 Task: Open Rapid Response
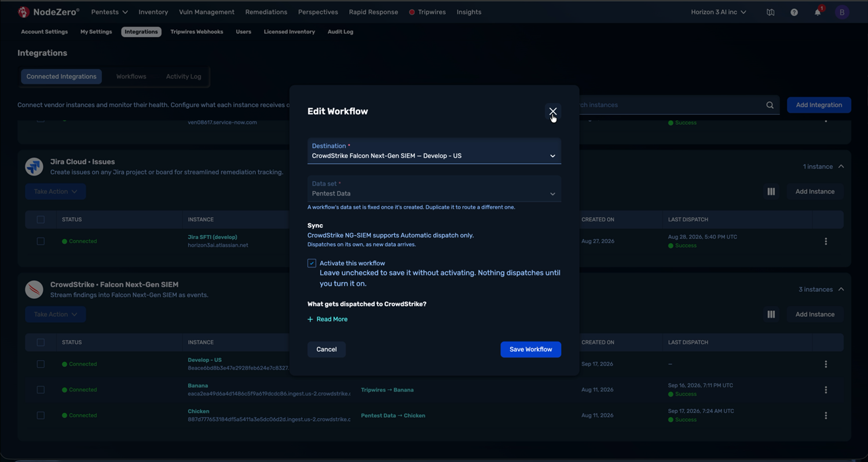(x=373, y=12)
